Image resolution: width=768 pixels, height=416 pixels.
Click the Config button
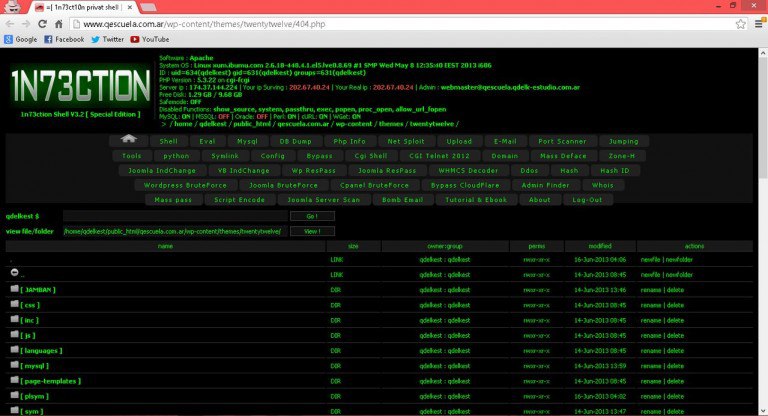(x=273, y=156)
